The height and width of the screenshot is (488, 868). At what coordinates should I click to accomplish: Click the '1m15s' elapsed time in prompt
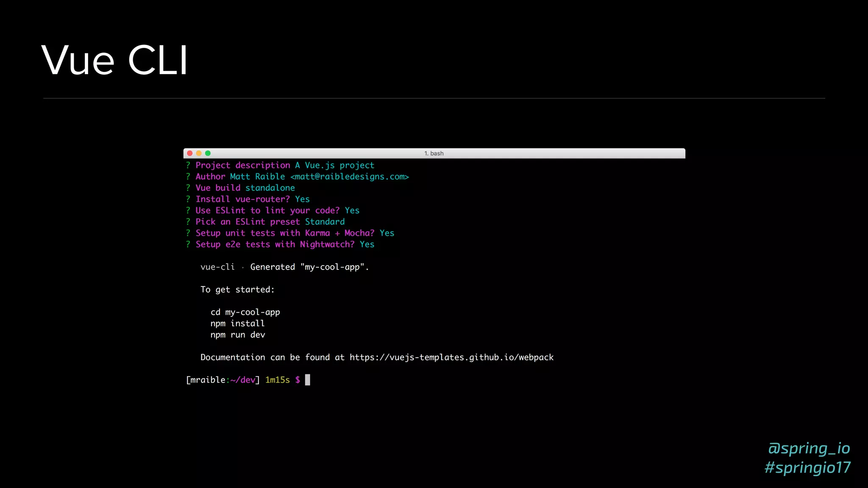[x=277, y=380]
